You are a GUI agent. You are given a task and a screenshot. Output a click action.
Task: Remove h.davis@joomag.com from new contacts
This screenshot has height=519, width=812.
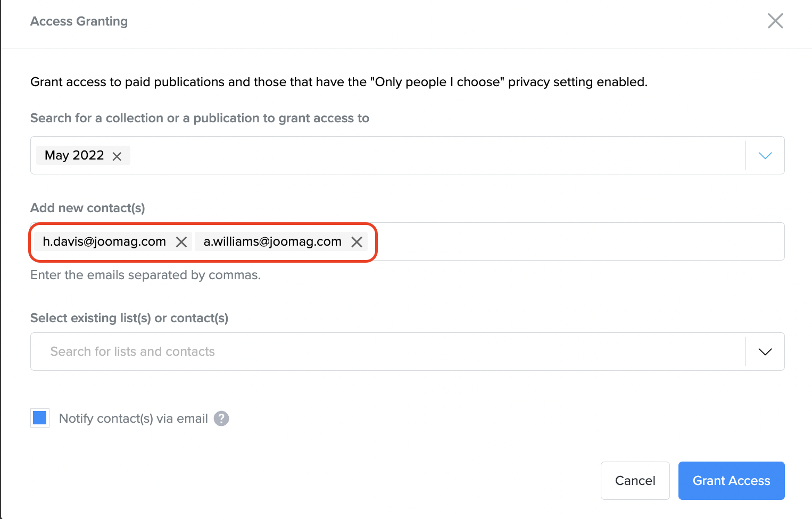181,242
